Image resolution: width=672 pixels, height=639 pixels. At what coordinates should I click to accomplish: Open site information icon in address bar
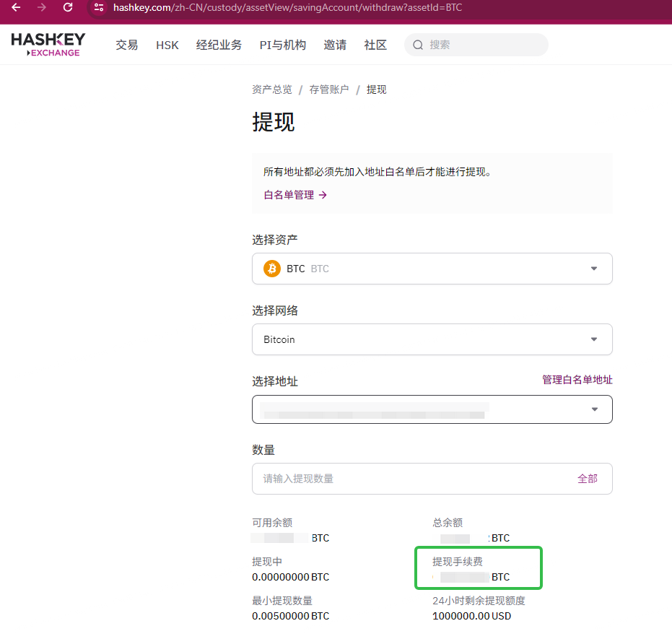point(99,7)
